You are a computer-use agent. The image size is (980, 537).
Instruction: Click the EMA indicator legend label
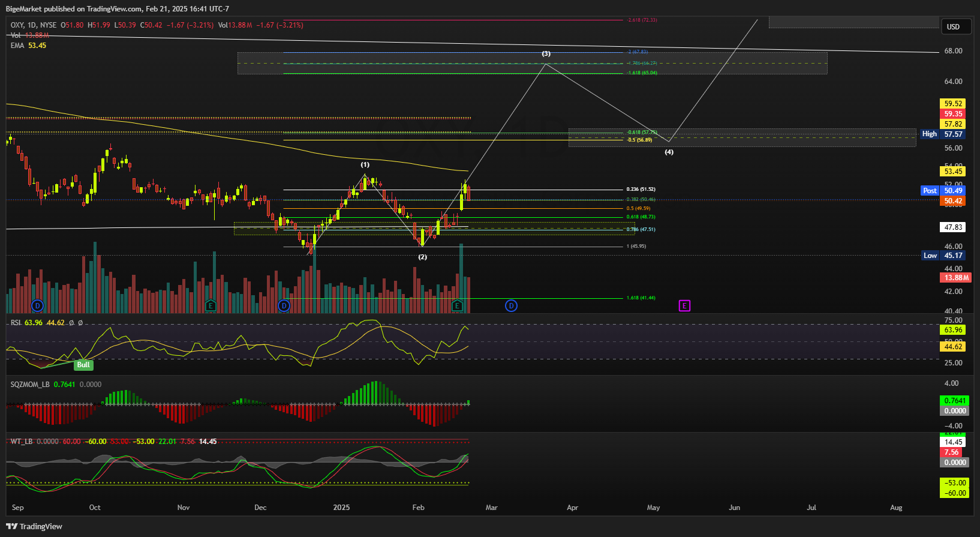click(x=17, y=46)
